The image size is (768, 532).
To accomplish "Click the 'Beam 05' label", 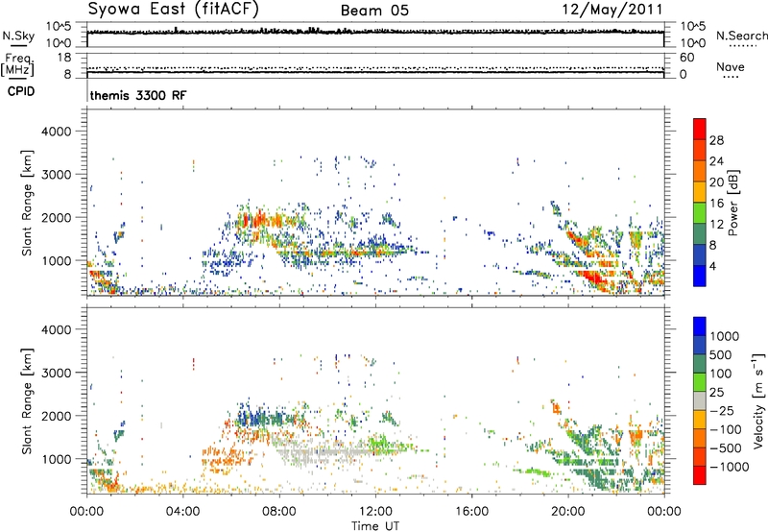I will (x=374, y=11).
